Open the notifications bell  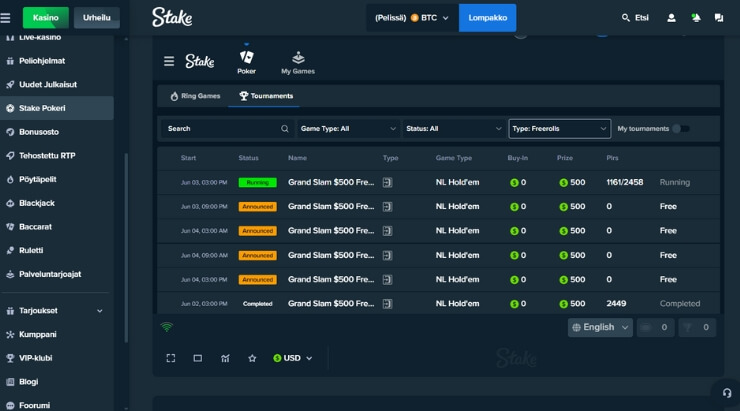[696, 18]
